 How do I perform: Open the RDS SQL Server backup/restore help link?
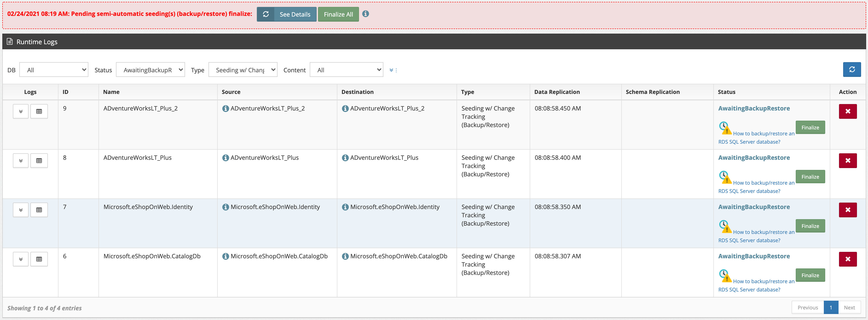[764, 133]
